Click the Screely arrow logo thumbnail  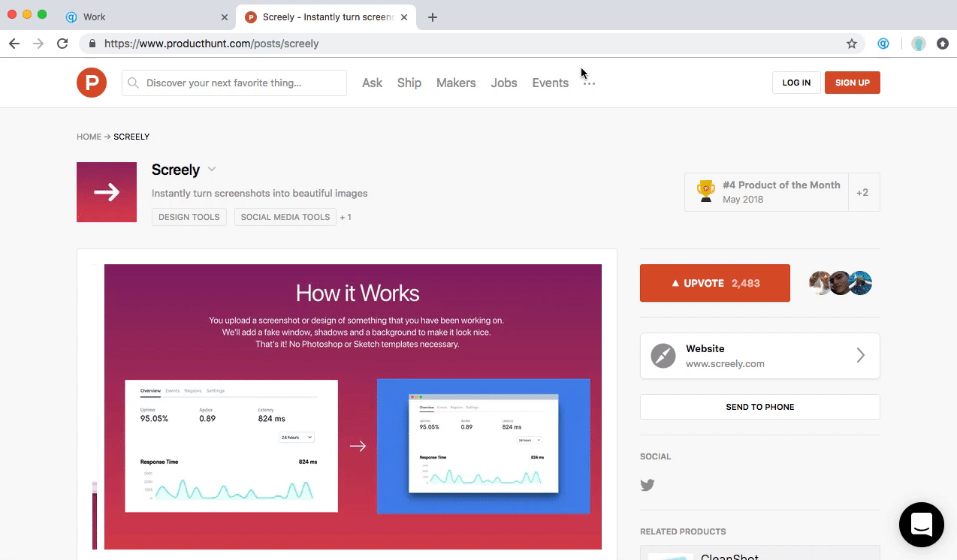107,192
